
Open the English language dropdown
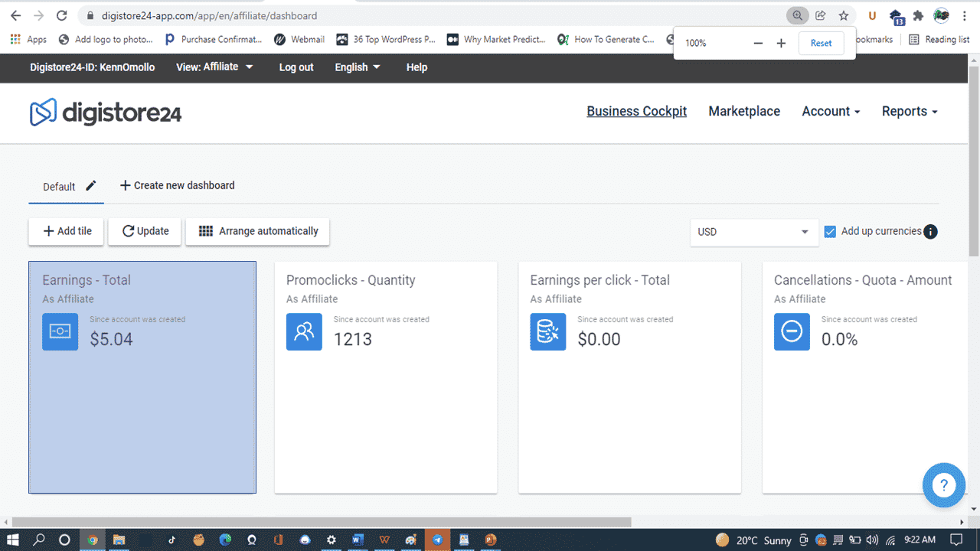358,67
